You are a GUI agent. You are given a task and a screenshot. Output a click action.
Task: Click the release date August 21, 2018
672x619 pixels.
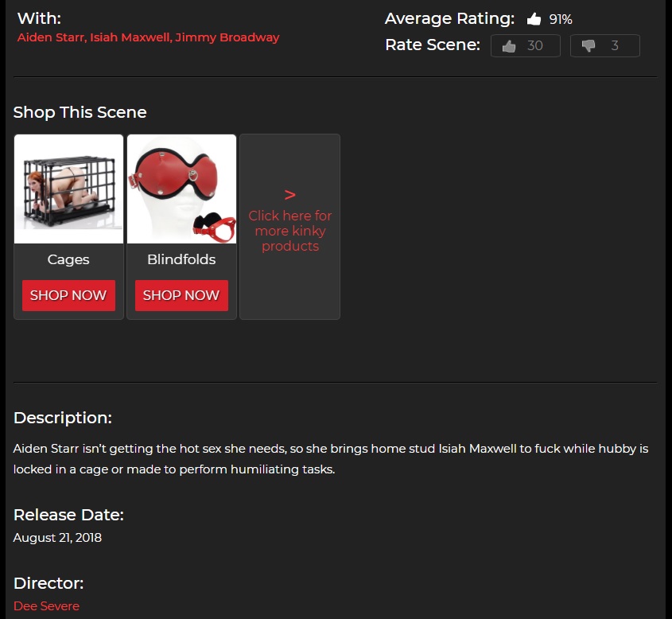(57, 538)
